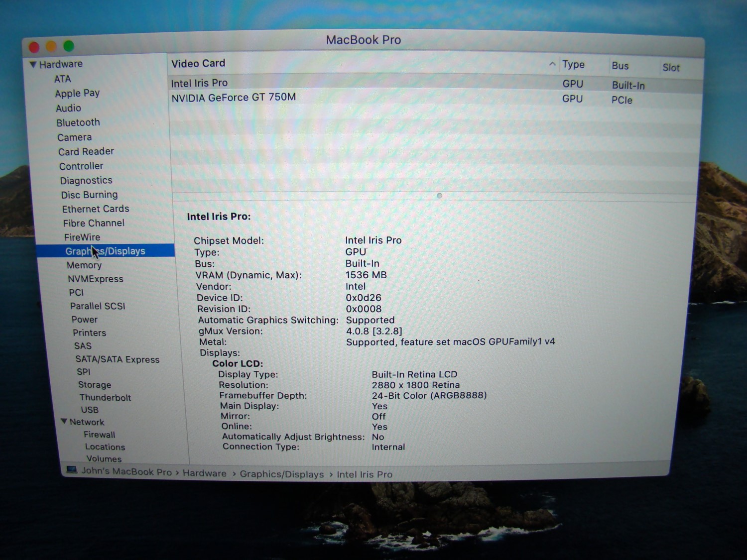Select Storage in the sidebar
Screen dimensions: 747x560
point(95,385)
